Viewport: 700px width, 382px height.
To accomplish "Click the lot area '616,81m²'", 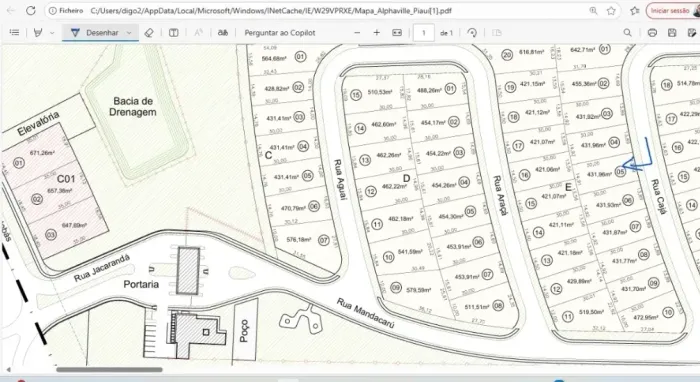I will (x=531, y=52).
